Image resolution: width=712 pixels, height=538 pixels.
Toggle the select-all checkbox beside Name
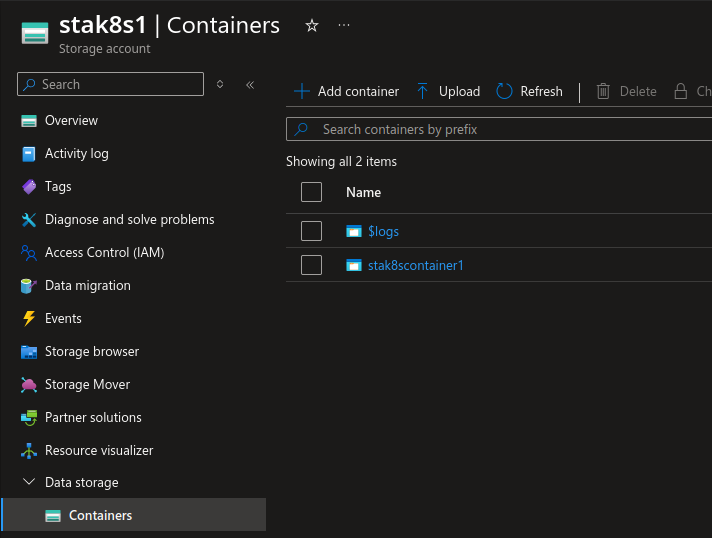pyautogui.click(x=312, y=192)
